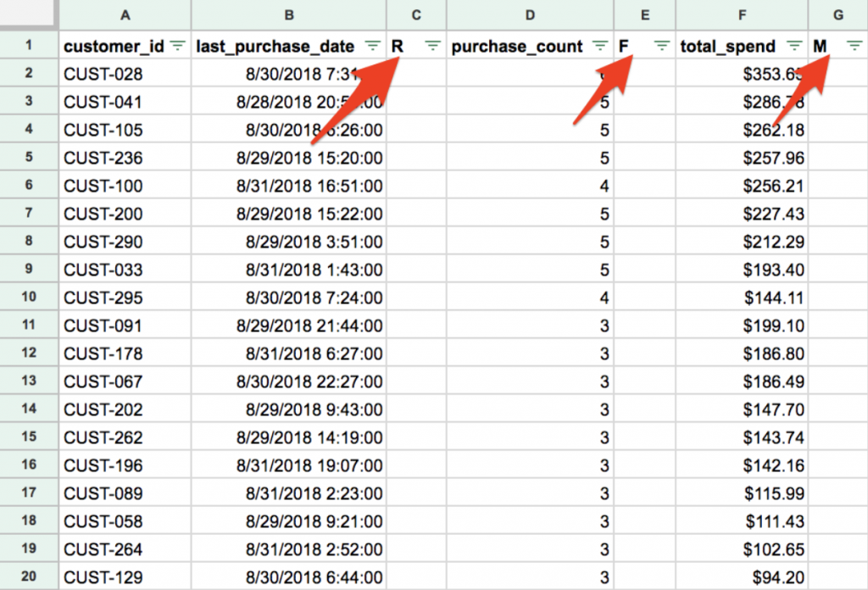Click cell CUST-202

[125, 409]
